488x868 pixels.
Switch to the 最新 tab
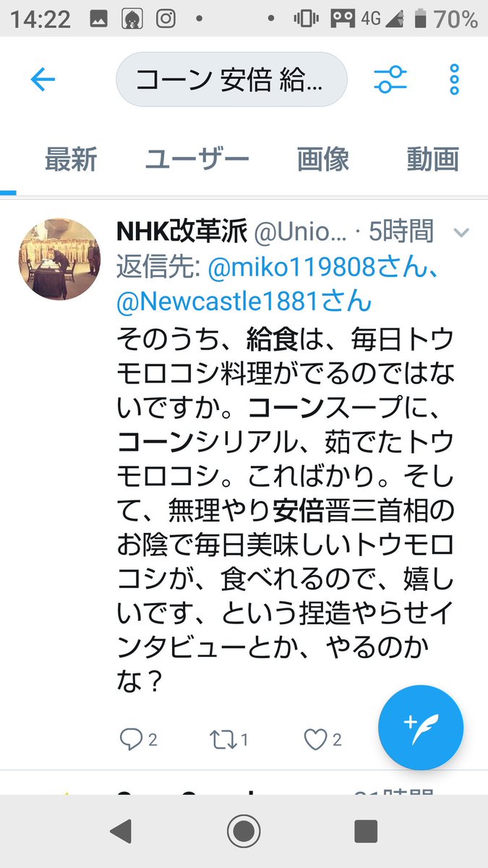71,159
